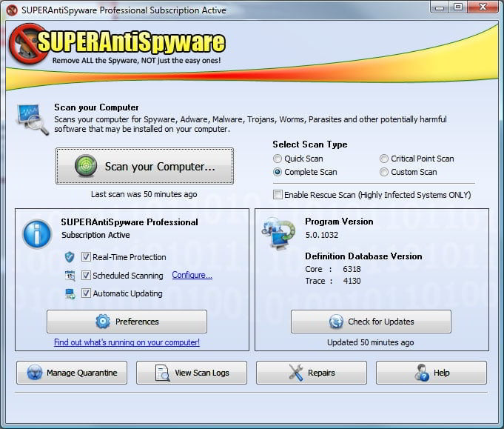Toggle the Automatic Updating checkbox

tap(87, 293)
